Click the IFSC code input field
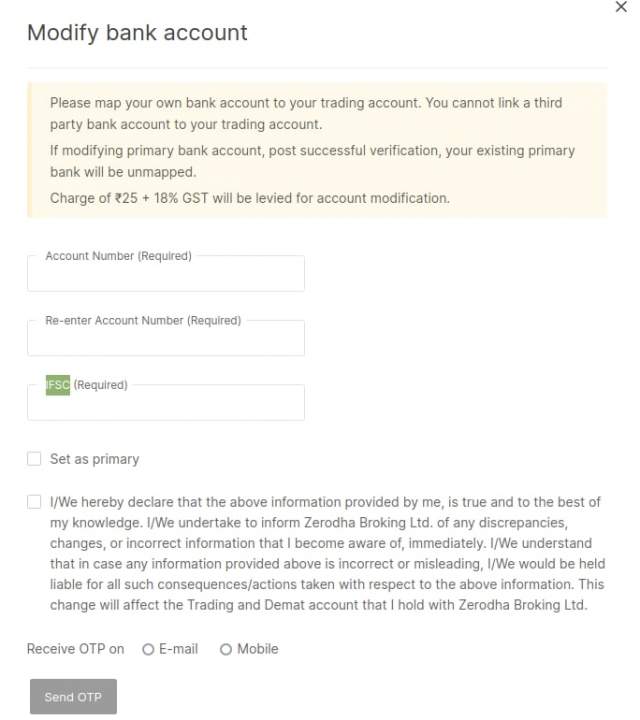The height and width of the screenshot is (720, 640). pos(166,405)
